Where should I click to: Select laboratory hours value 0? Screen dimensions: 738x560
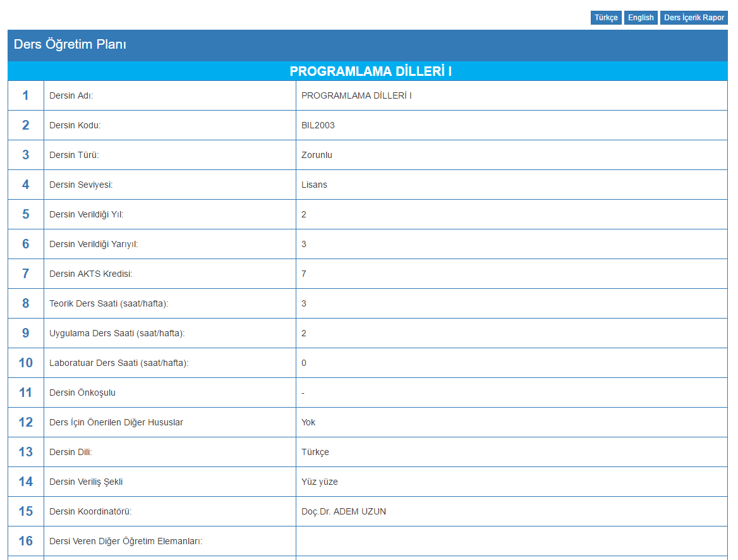[x=303, y=363]
